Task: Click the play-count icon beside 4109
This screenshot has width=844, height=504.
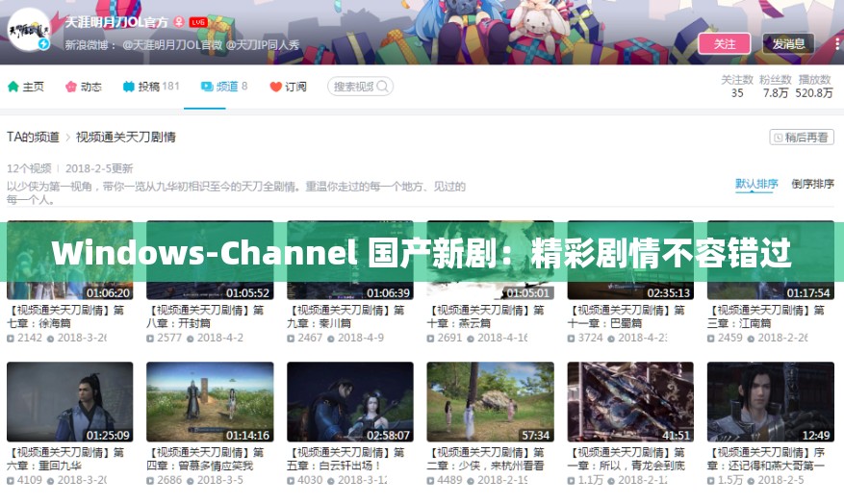Action: click(x=11, y=480)
